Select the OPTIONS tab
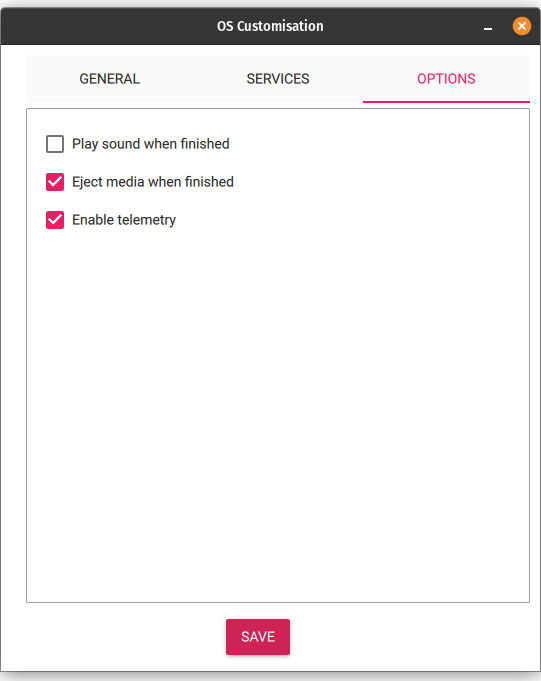Screen dimensions: 541x681 pyautogui.click(x=446, y=79)
